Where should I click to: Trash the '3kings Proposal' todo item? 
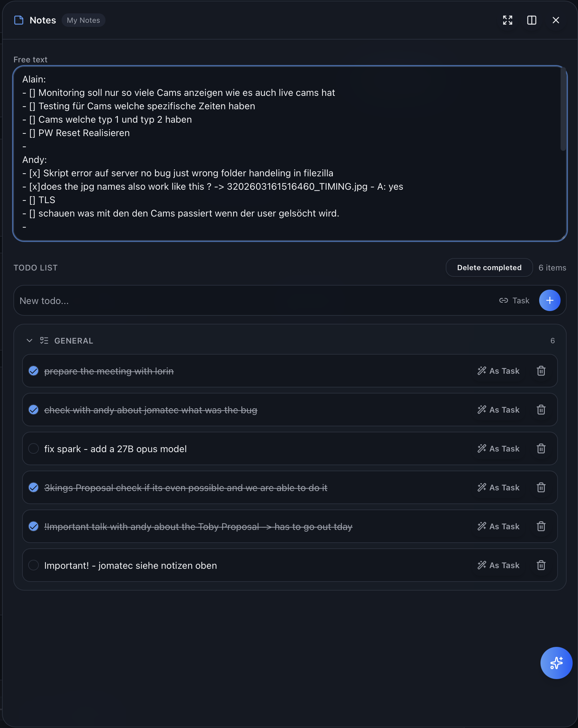pos(541,487)
